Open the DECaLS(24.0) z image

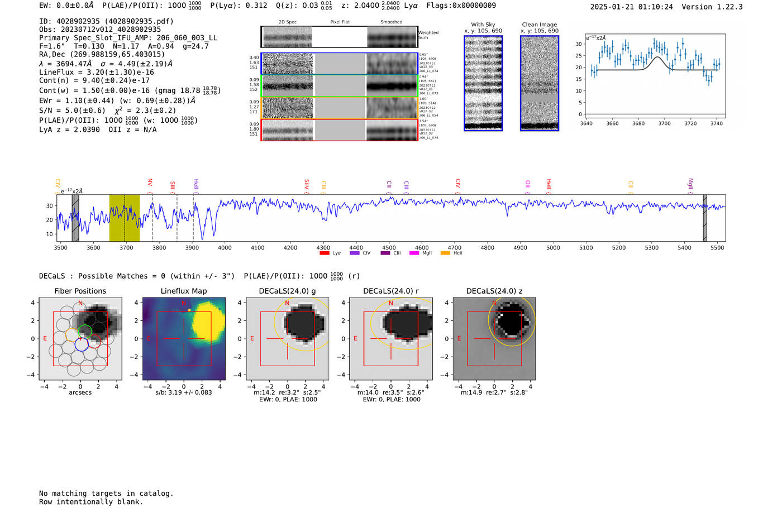(x=494, y=338)
